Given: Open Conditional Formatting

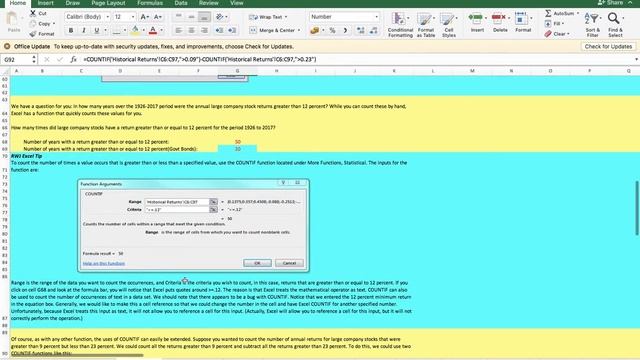Looking at the screenshot, I should click(400, 25).
